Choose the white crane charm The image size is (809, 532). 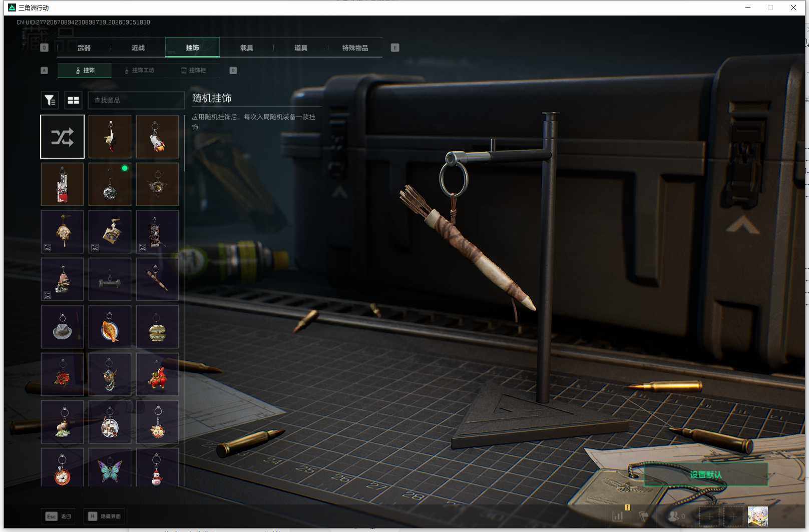pyautogui.click(x=110, y=137)
